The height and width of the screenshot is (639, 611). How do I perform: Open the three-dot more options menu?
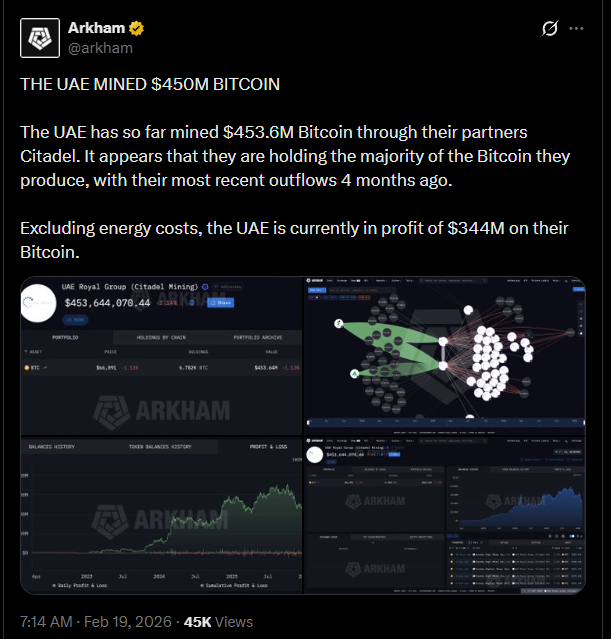pos(578,29)
